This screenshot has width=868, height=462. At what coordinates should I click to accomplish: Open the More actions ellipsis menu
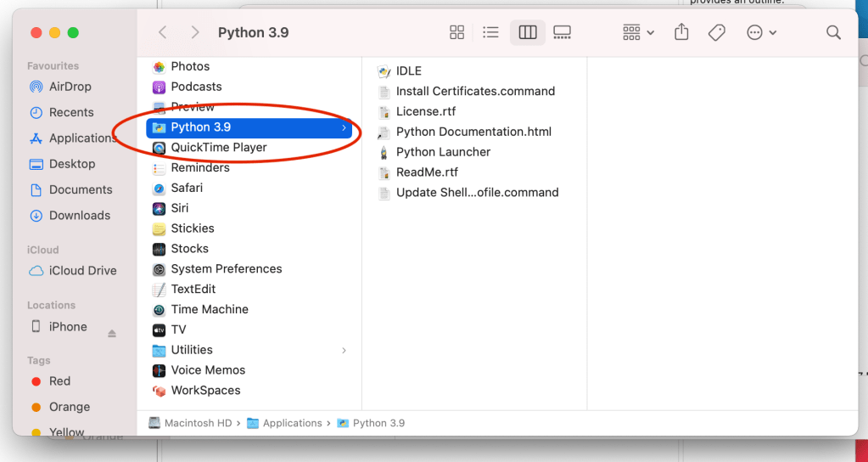tap(761, 32)
